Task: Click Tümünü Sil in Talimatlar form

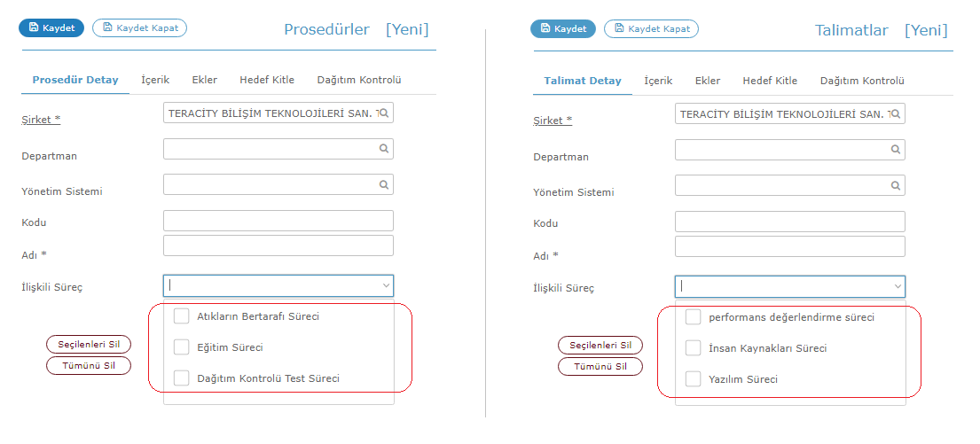Action: [600, 367]
